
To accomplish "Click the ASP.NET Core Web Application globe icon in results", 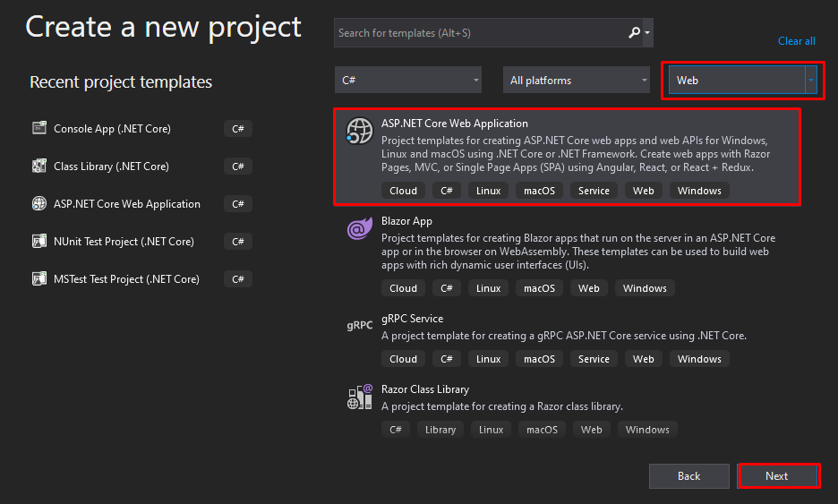I will 359,131.
